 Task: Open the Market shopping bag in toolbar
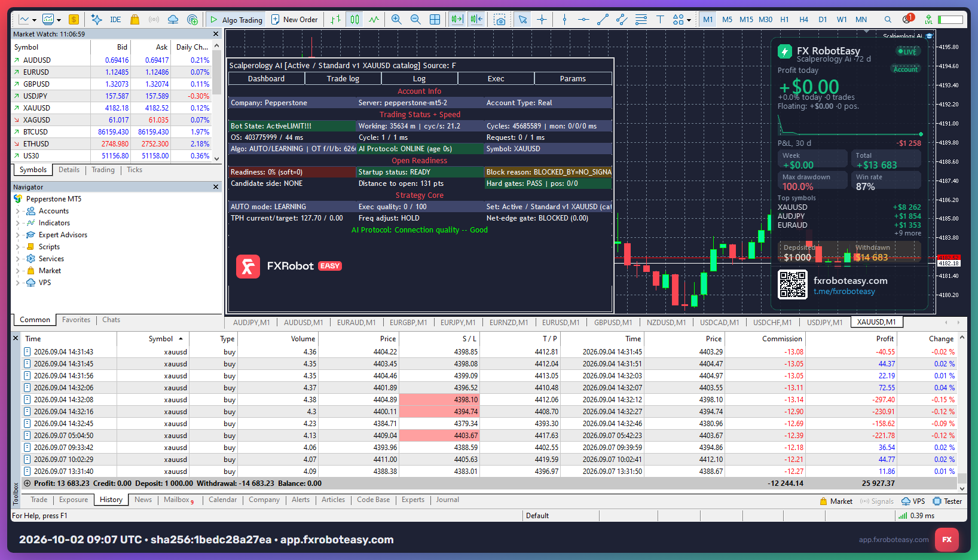pos(135,20)
